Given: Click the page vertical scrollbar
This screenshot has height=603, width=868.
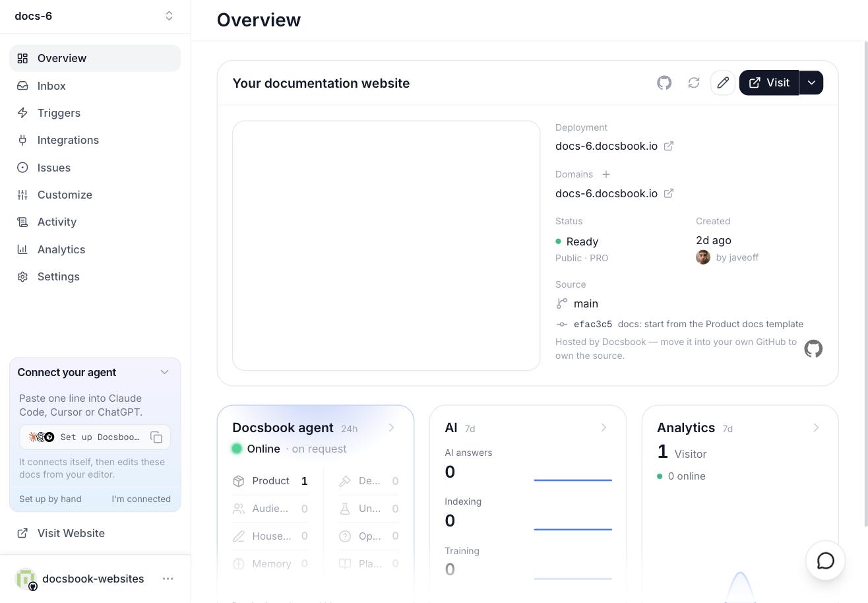Looking at the screenshot, I should [x=866, y=284].
